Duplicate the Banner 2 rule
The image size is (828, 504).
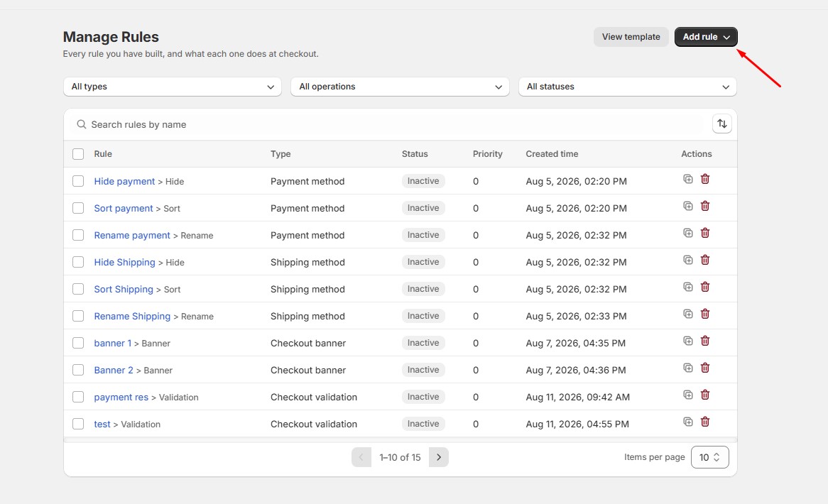click(687, 367)
